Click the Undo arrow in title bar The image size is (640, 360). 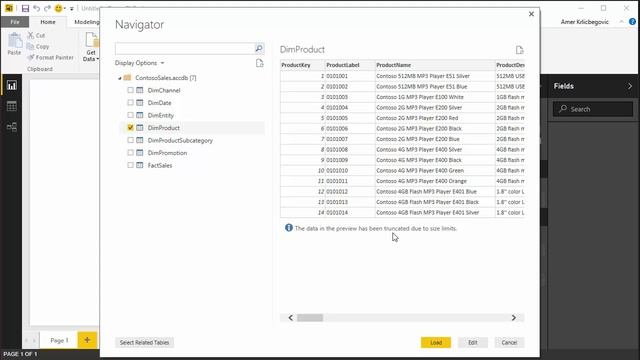(x=36, y=8)
